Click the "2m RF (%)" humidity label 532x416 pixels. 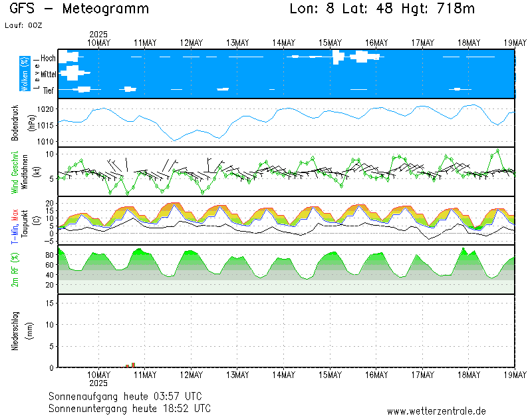coord(15,270)
